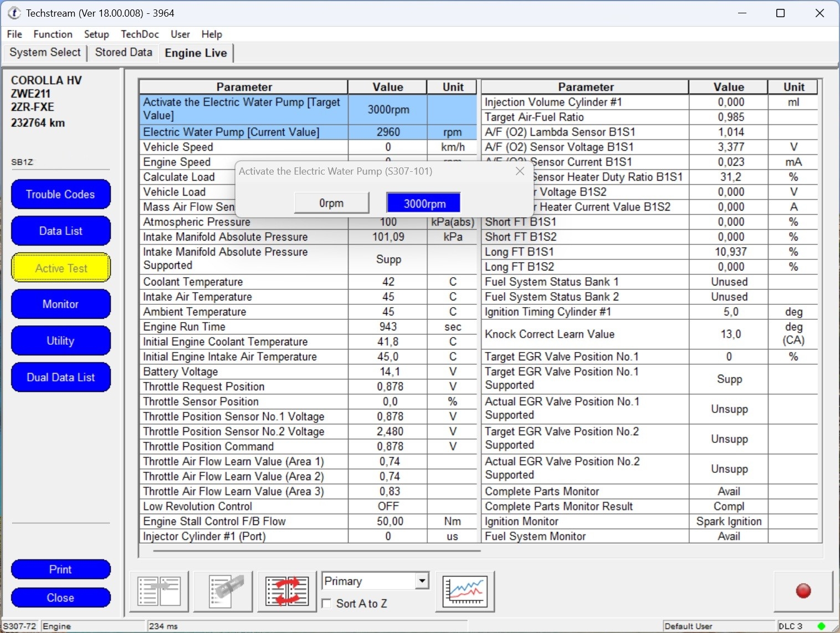The width and height of the screenshot is (840, 633).
Task: Select the Electric Water Pump Current Value row
Action: click(308, 132)
